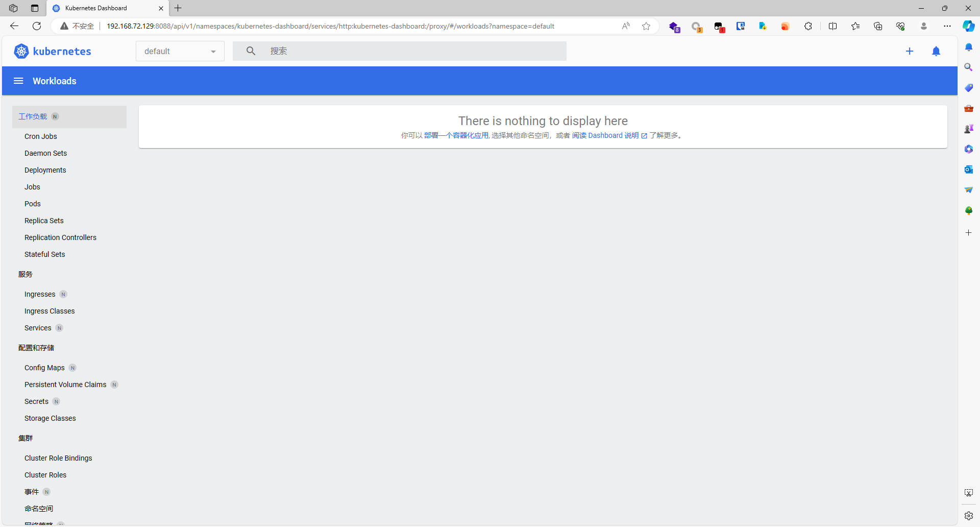The image size is (980, 527).
Task: Close the Kubernetes Dashboard tab
Action: 161,8
